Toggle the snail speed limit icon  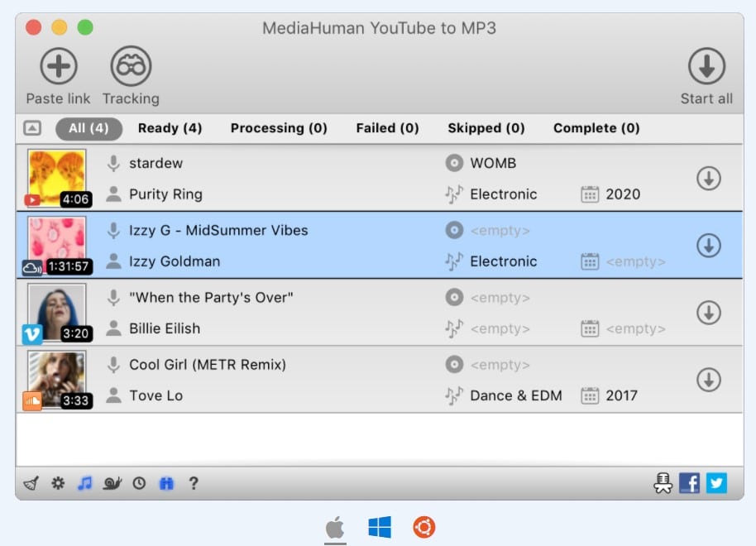pyautogui.click(x=112, y=483)
